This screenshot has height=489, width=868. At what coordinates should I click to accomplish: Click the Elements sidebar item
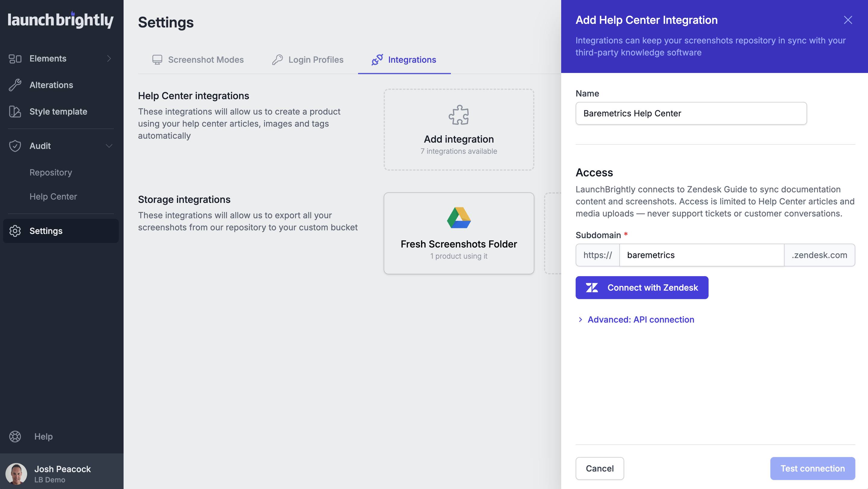click(61, 59)
